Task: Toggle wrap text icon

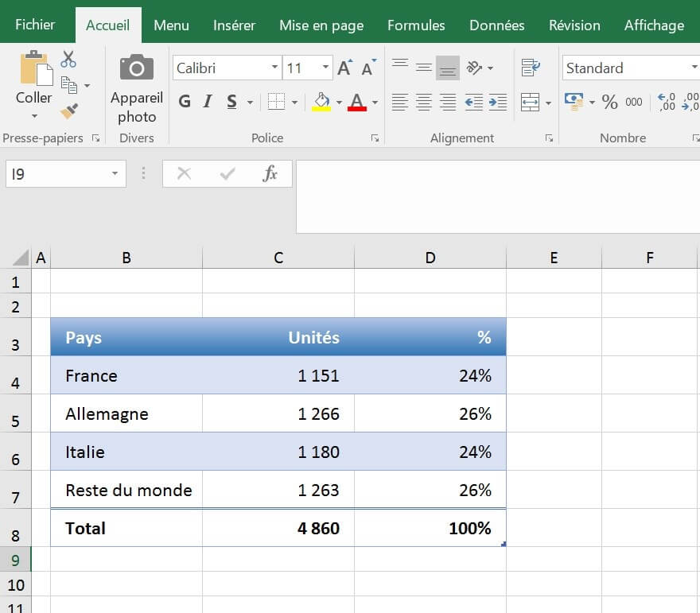Action: [x=531, y=68]
